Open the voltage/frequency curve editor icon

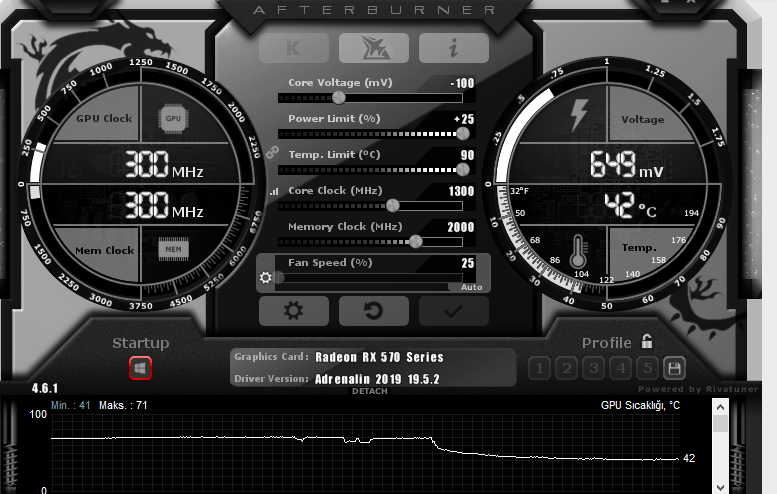tap(274, 191)
